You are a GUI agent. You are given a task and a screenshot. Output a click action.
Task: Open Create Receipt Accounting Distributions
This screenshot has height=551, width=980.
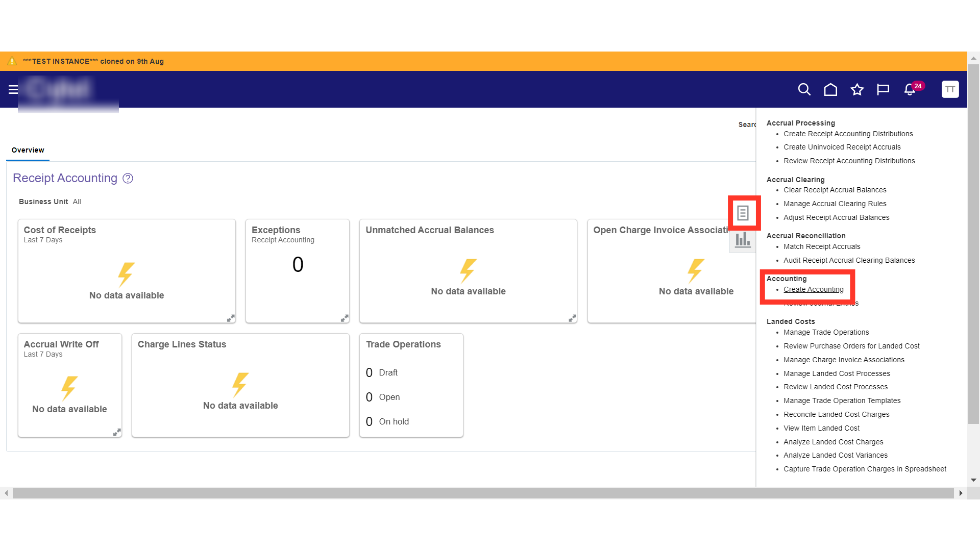click(848, 134)
